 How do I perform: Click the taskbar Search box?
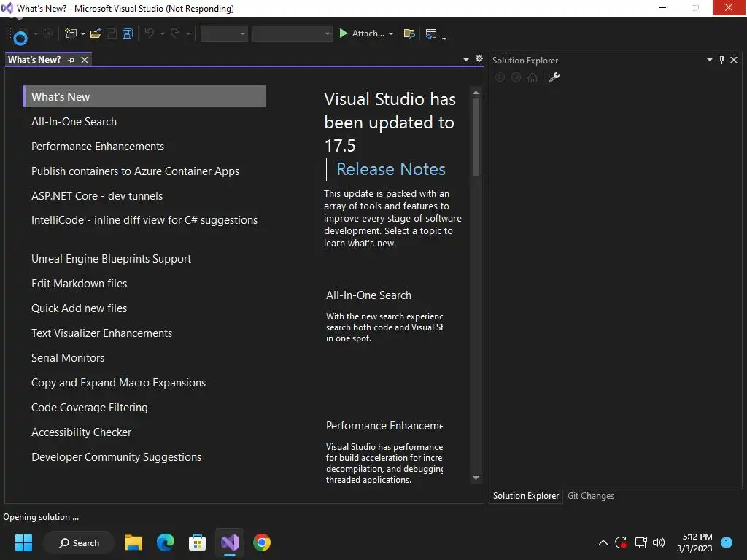point(79,542)
